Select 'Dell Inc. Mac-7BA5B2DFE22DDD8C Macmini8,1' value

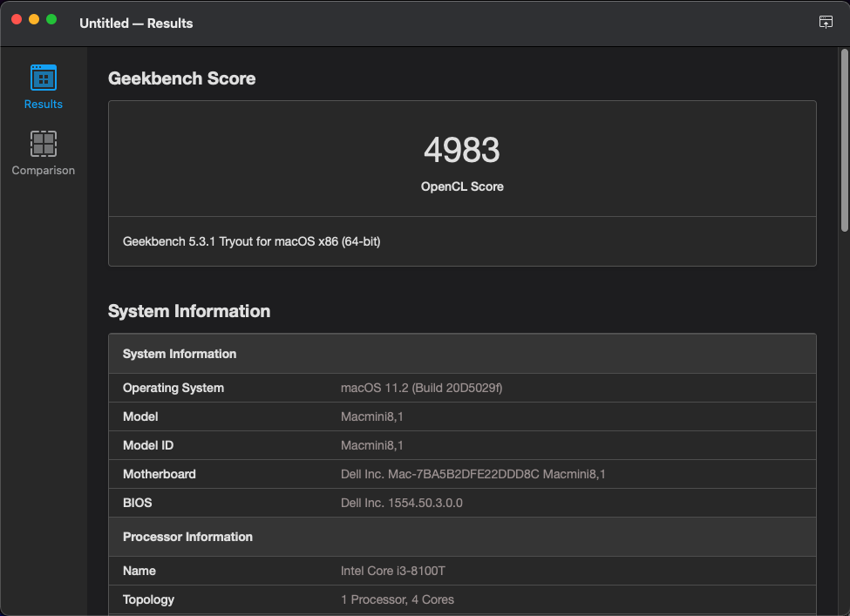click(473, 474)
